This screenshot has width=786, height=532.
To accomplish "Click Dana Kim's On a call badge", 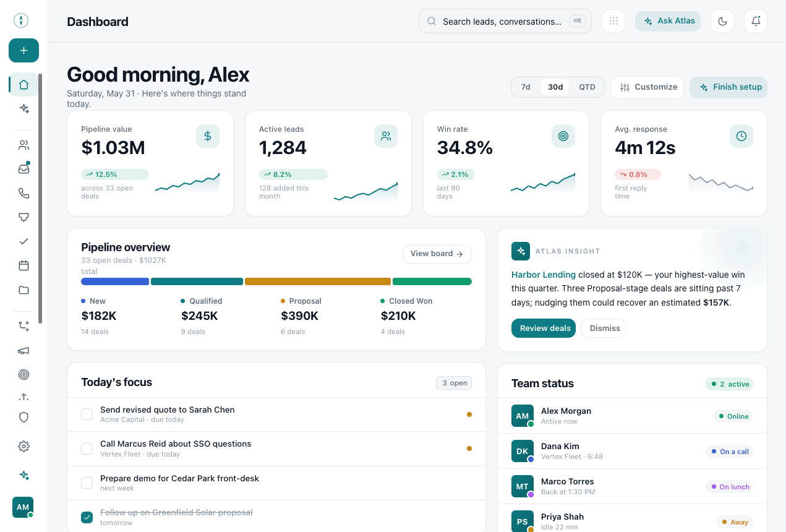I will [x=729, y=452].
